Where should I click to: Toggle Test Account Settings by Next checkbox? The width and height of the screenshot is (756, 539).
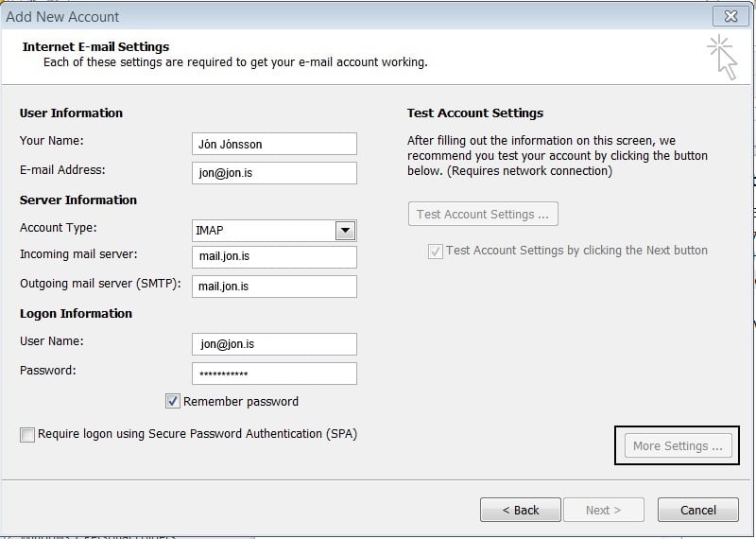(x=436, y=252)
